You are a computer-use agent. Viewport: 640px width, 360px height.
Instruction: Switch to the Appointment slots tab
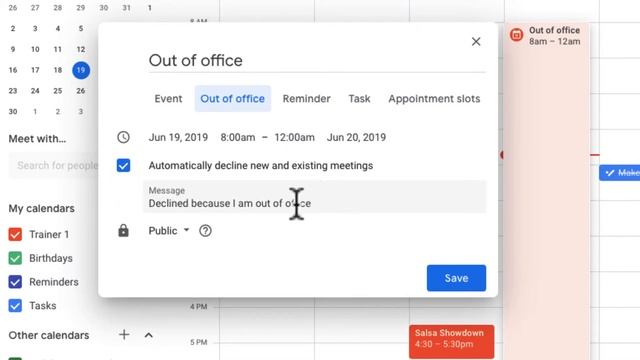434,98
